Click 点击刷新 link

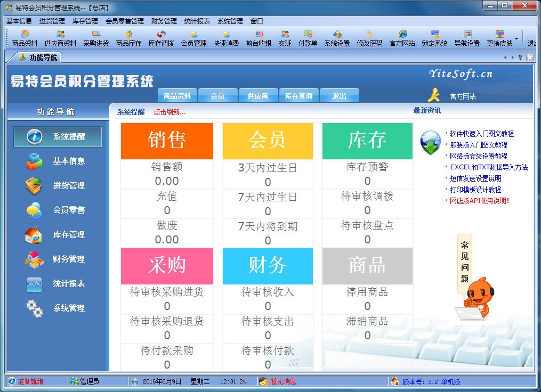coord(169,112)
